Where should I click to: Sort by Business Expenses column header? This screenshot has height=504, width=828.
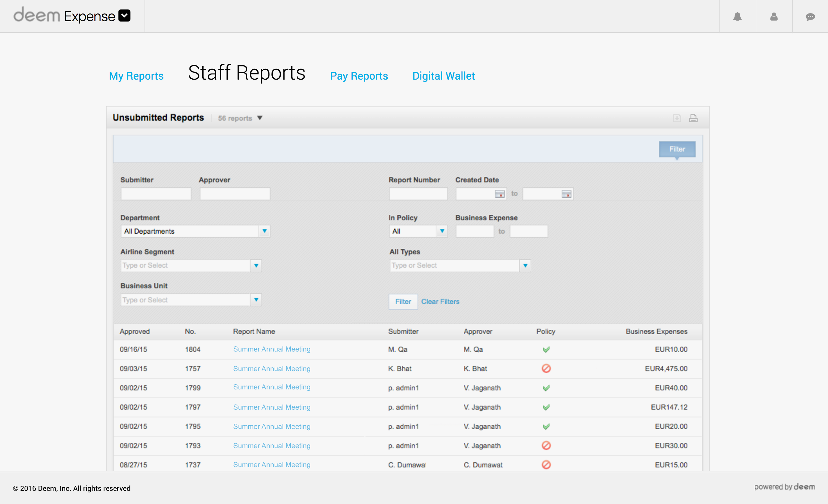click(x=656, y=331)
